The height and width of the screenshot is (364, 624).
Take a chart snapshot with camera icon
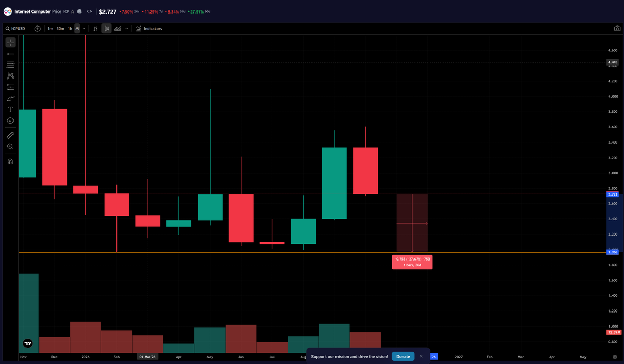[x=617, y=29]
